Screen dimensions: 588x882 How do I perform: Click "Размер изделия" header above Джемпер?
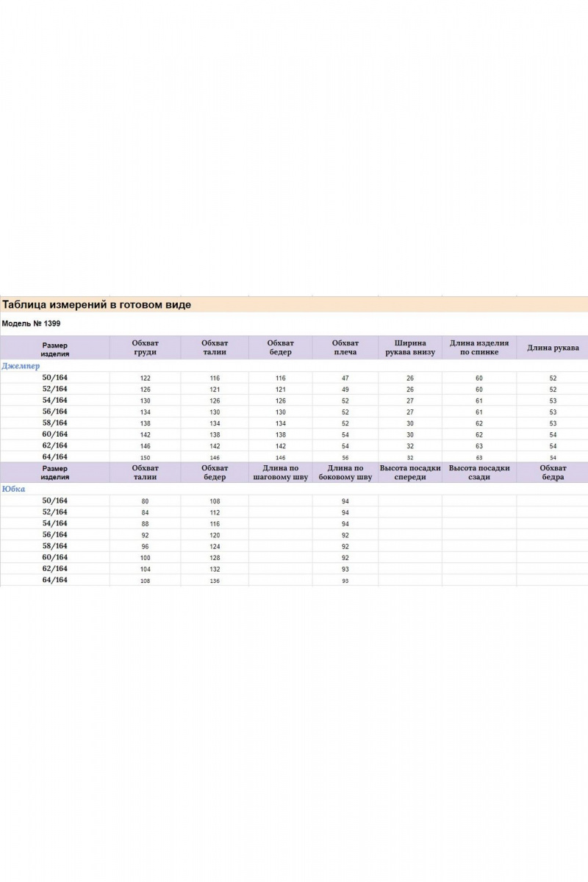pyautogui.click(x=55, y=348)
